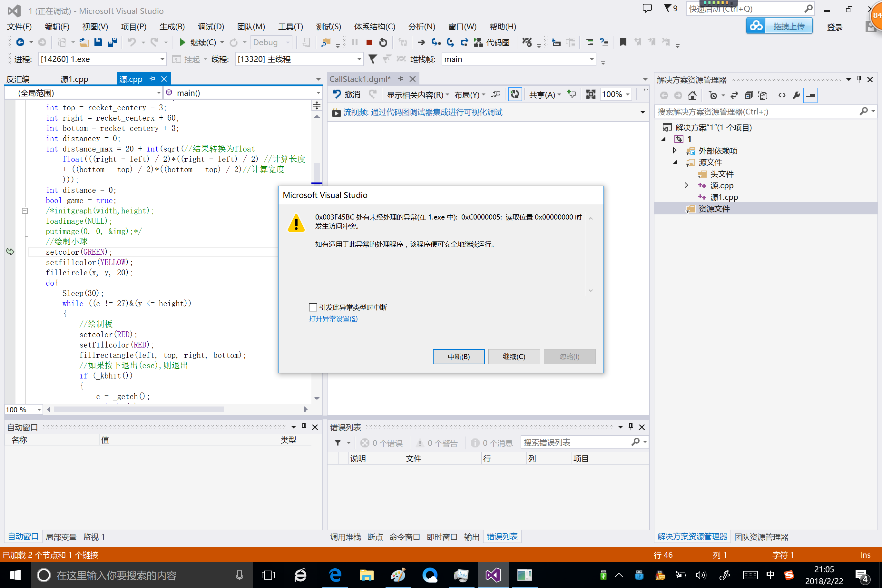Click the Zoom to Fit icon in CallStack toolbar
Image resolution: width=882 pixels, height=588 pixels.
[591, 94]
